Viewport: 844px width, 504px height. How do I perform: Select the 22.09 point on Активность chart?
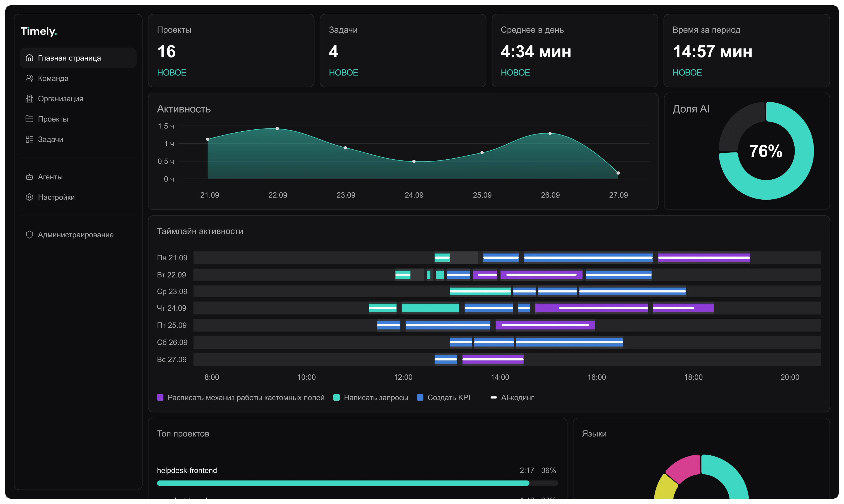[278, 129]
